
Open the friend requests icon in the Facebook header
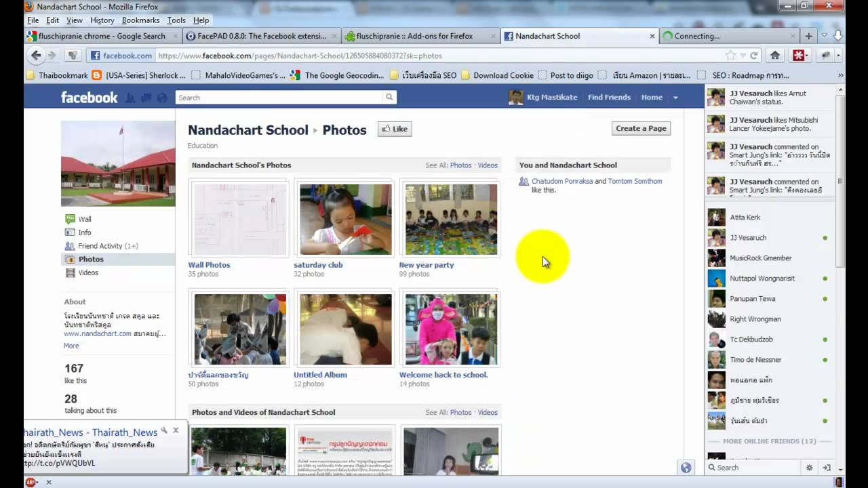coord(130,98)
